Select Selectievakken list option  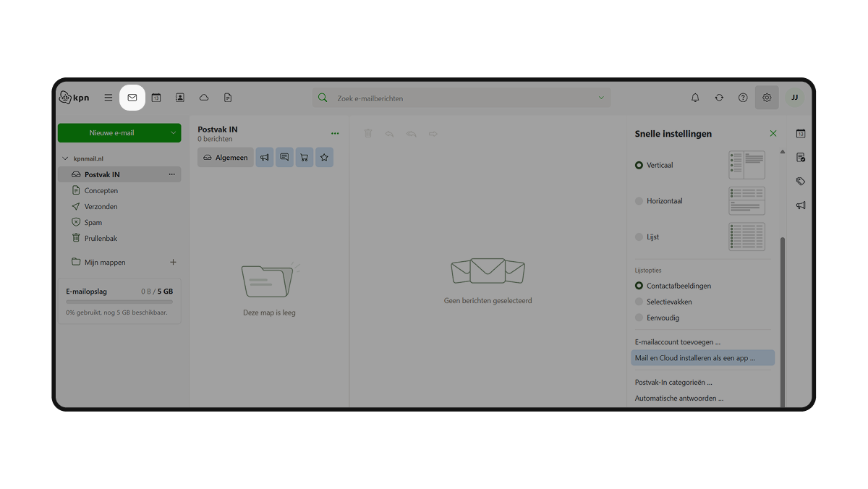pyautogui.click(x=639, y=302)
